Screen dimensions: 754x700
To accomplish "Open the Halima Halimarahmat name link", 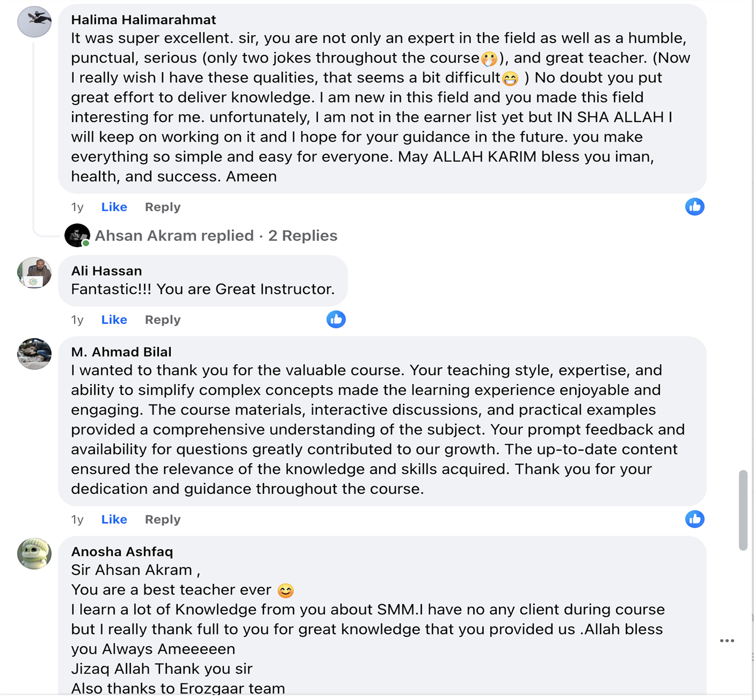I will pyautogui.click(x=143, y=20).
